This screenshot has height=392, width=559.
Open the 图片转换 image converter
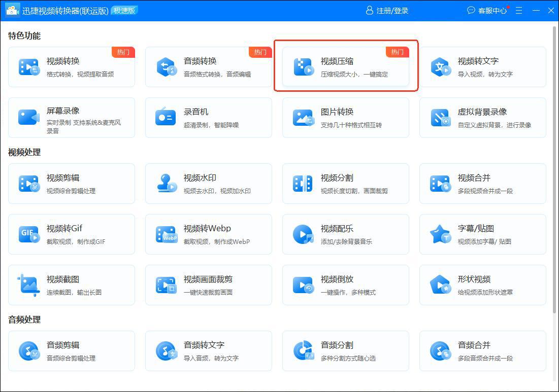[346, 118]
